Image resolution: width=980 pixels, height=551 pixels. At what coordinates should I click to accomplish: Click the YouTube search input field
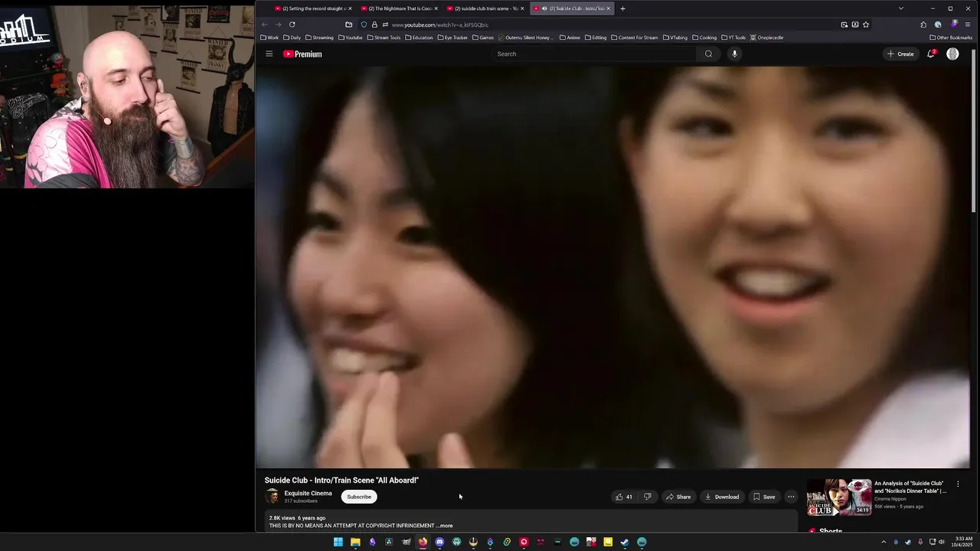coord(593,54)
